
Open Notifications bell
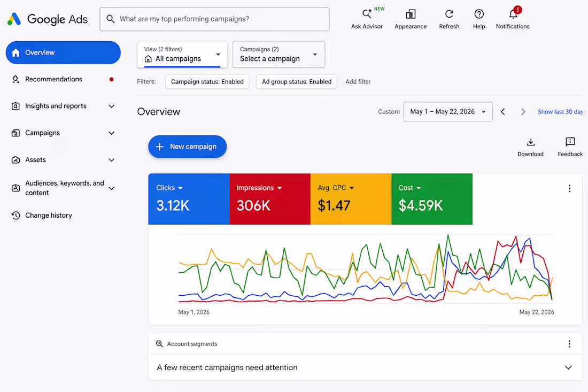tap(513, 19)
